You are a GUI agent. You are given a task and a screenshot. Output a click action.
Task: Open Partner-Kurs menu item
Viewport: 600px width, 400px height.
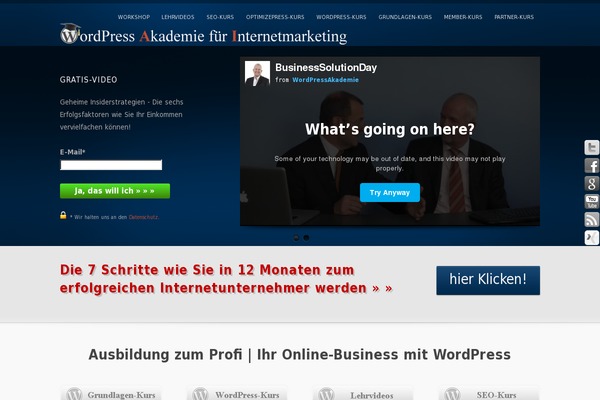tap(514, 17)
